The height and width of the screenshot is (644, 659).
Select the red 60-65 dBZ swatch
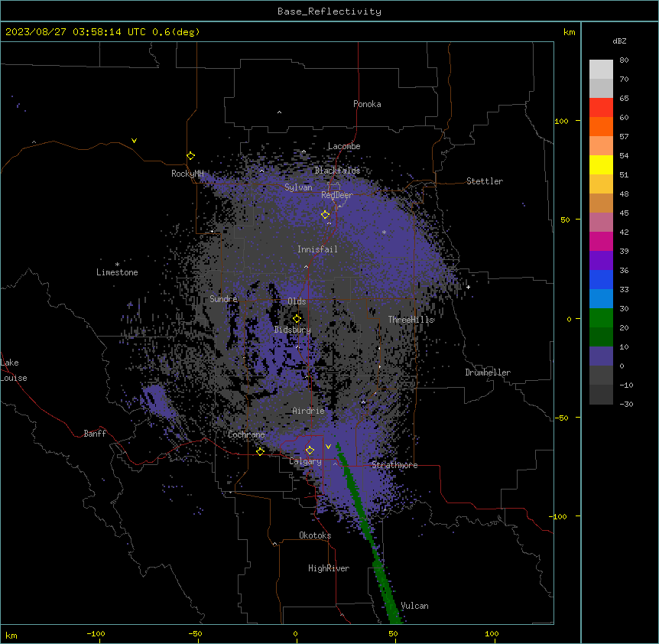tap(601, 108)
